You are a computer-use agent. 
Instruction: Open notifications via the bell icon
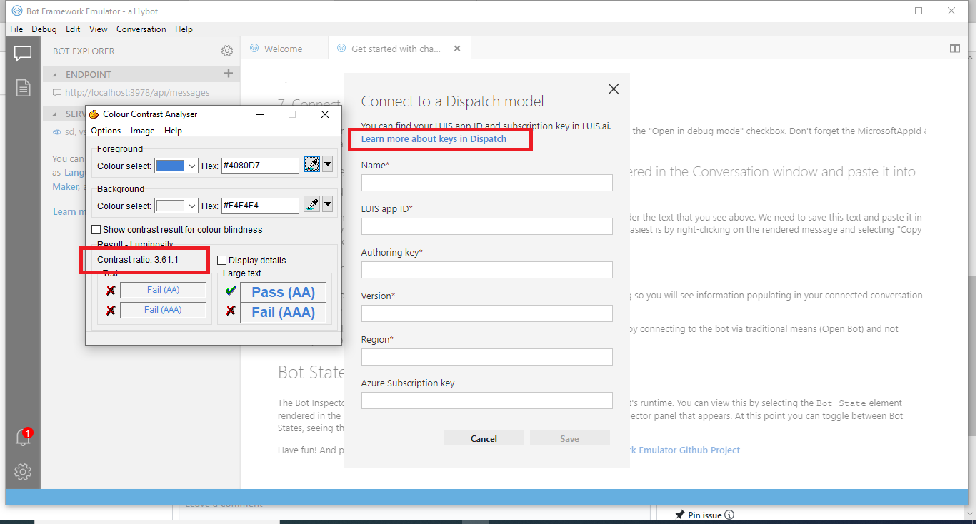click(x=22, y=438)
